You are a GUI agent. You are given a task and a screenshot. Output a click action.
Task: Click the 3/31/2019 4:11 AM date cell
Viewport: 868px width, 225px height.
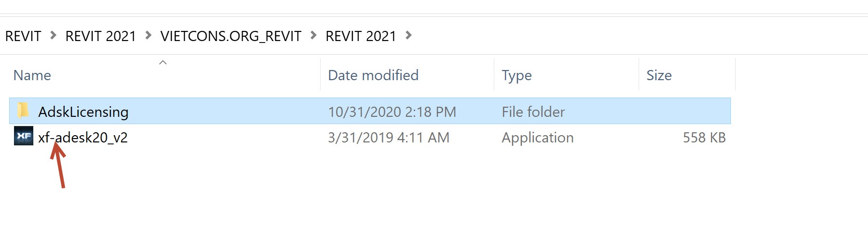(x=389, y=138)
